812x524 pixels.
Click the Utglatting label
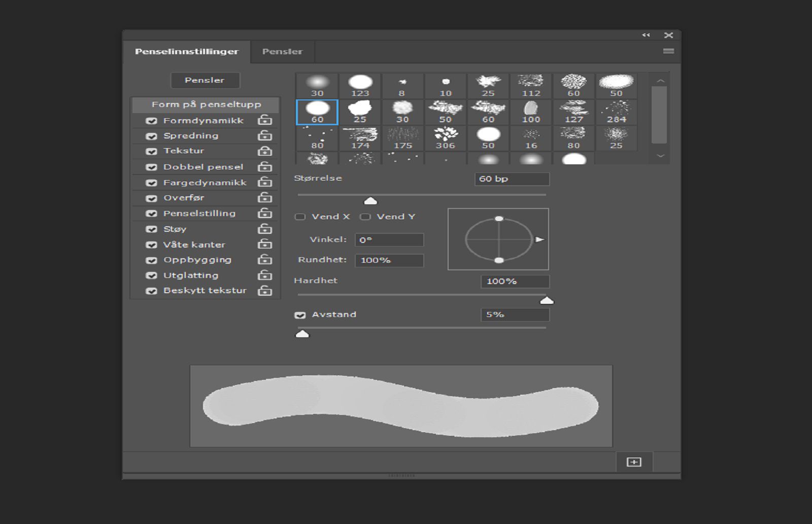click(191, 275)
